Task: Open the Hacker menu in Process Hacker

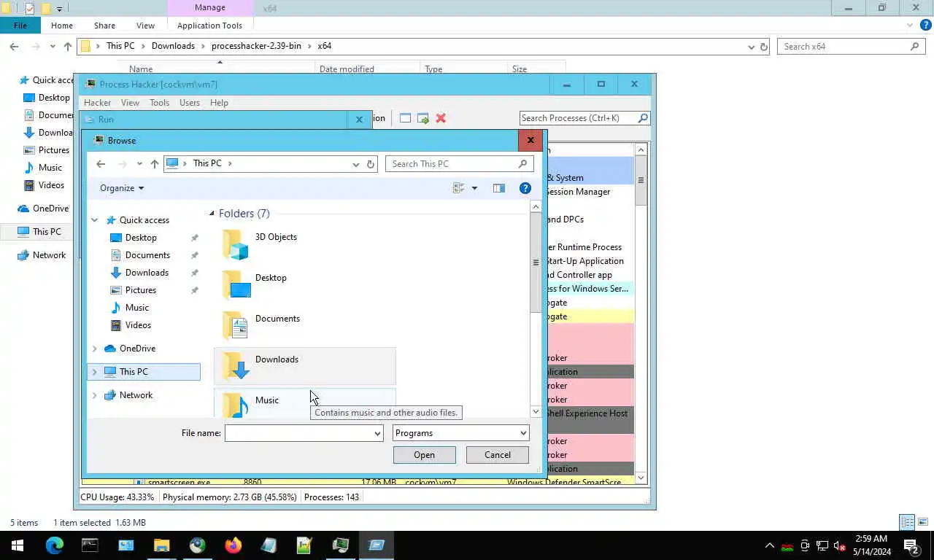Action: coord(97,103)
